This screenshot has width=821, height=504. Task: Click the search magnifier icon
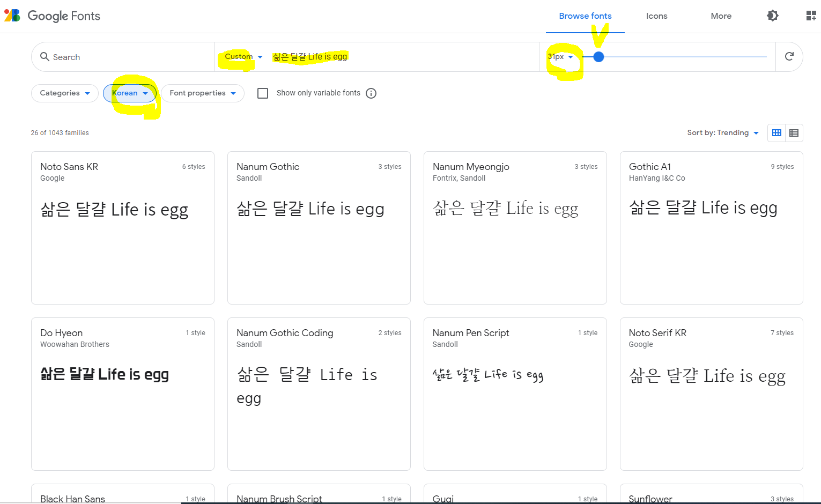(45, 56)
